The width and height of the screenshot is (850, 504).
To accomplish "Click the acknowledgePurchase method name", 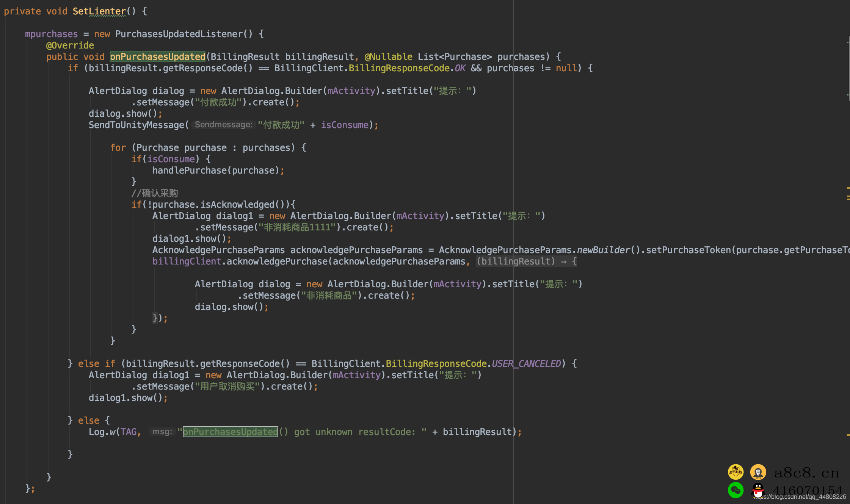I will click(x=277, y=261).
